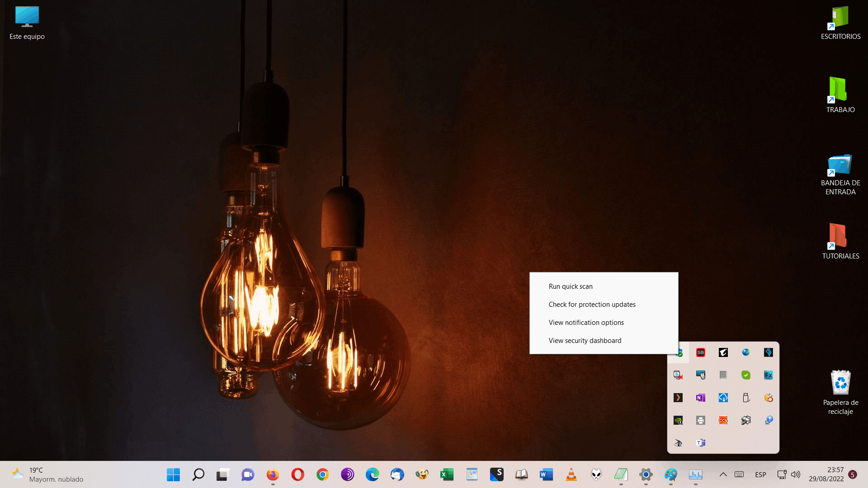
Task: Click View notification options entry
Action: [x=586, y=323]
